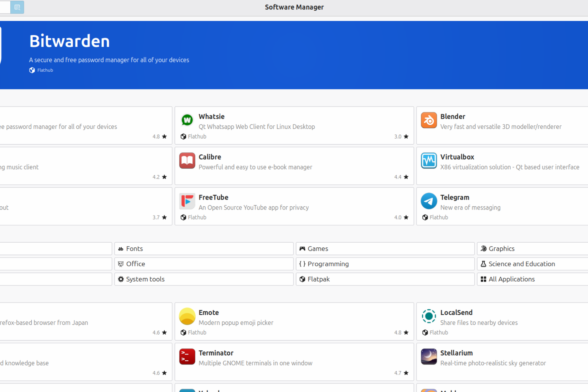Open the Office category

204,264
